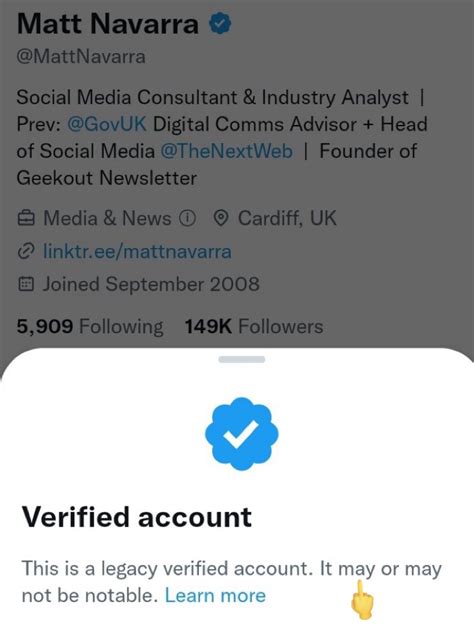The image size is (474, 624).
Task: View the 5,909 Following list
Action: (90, 327)
